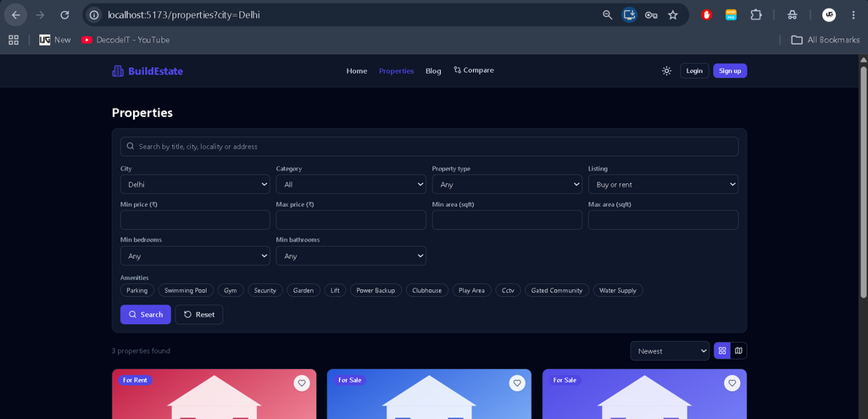Open the Newest sort dropdown
Viewport: 868px width, 419px height.
point(670,351)
